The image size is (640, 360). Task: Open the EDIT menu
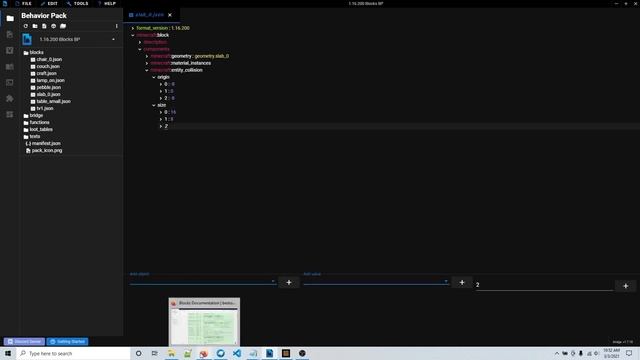point(49,3)
